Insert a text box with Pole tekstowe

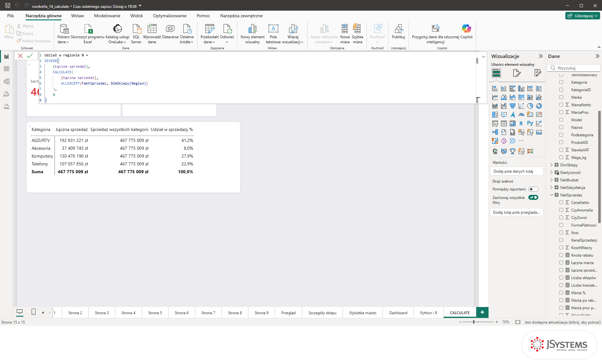pos(273,34)
